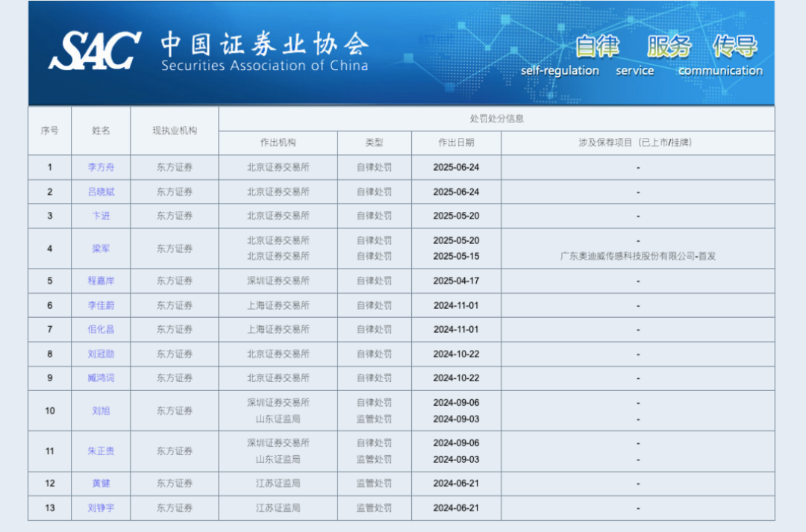This screenshot has width=806, height=532.
Task: Click 广东奥迪威传感科技股份有限公司-首发 project cell
Action: (637, 256)
